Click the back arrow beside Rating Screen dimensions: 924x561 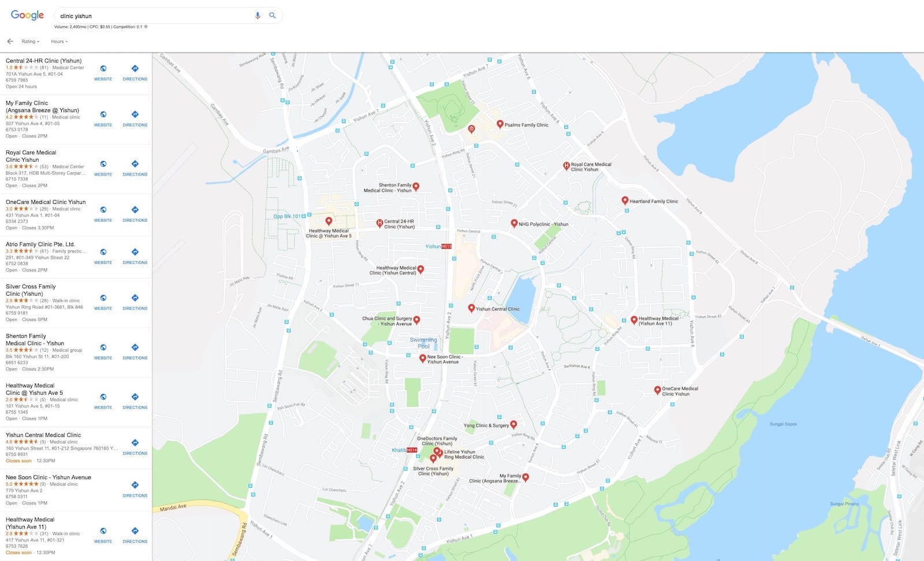10,42
